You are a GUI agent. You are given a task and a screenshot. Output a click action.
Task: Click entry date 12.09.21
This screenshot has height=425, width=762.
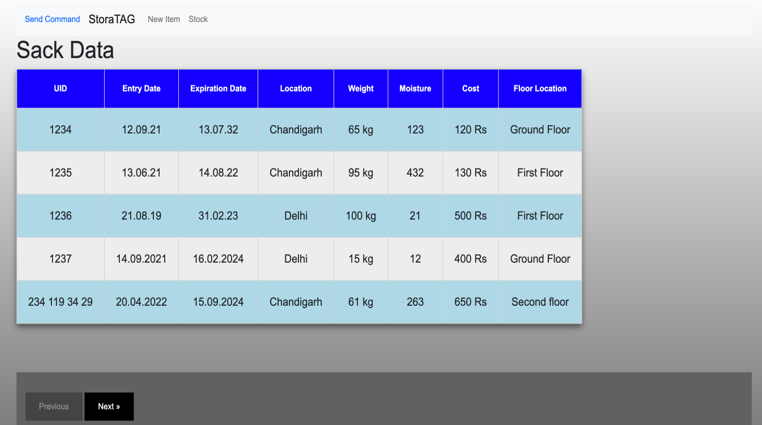141,130
